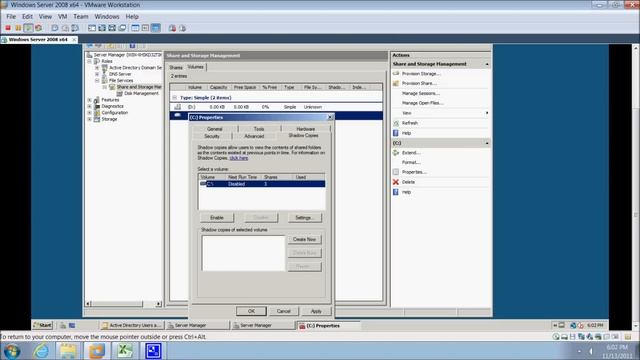The width and height of the screenshot is (640, 360).
Task: Click the red Delete X icon
Action: pos(396,182)
